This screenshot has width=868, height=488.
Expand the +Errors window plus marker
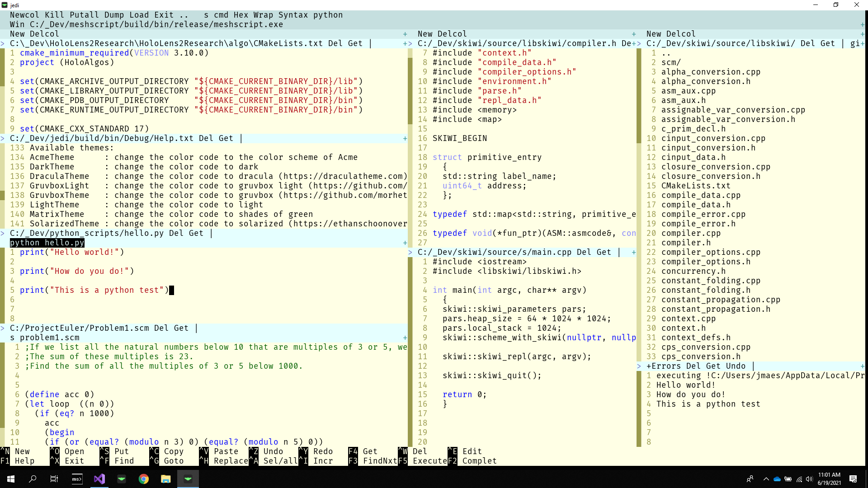click(862, 366)
